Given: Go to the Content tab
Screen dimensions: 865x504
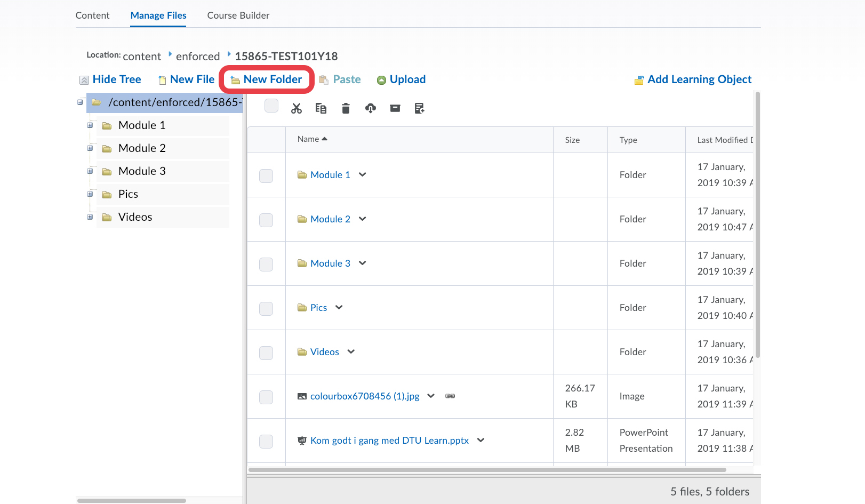Looking at the screenshot, I should (x=92, y=15).
